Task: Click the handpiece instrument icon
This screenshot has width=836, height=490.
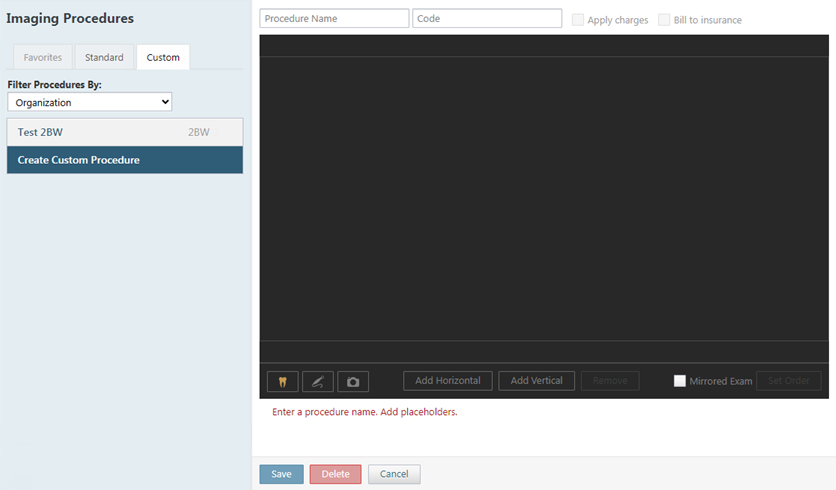Action: (318, 382)
